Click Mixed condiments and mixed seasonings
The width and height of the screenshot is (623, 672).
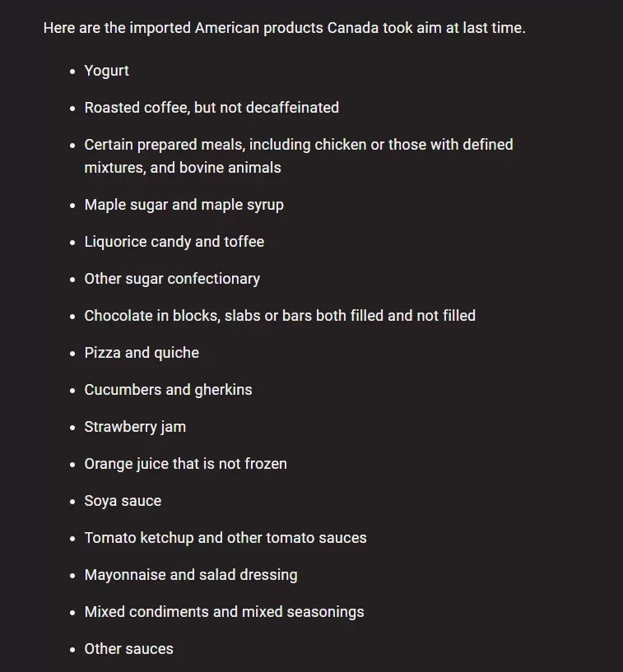(224, 612)
